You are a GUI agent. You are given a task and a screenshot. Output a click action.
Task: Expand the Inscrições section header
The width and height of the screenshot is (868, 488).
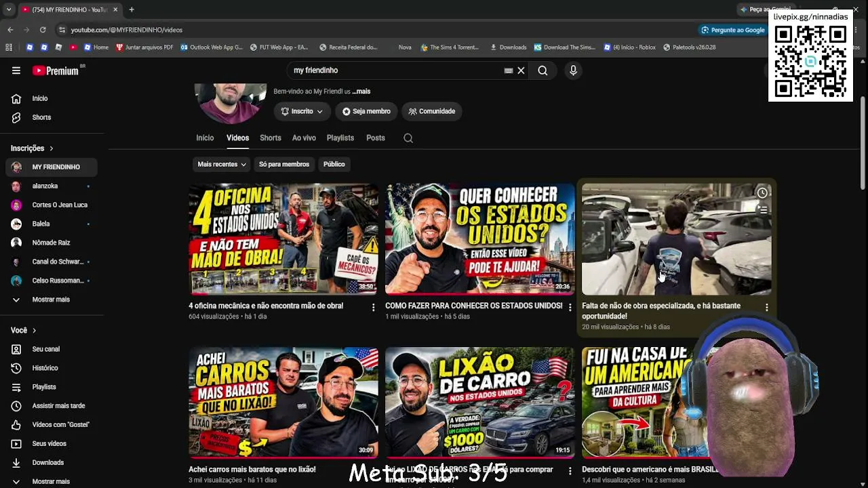tap(32, 148)
